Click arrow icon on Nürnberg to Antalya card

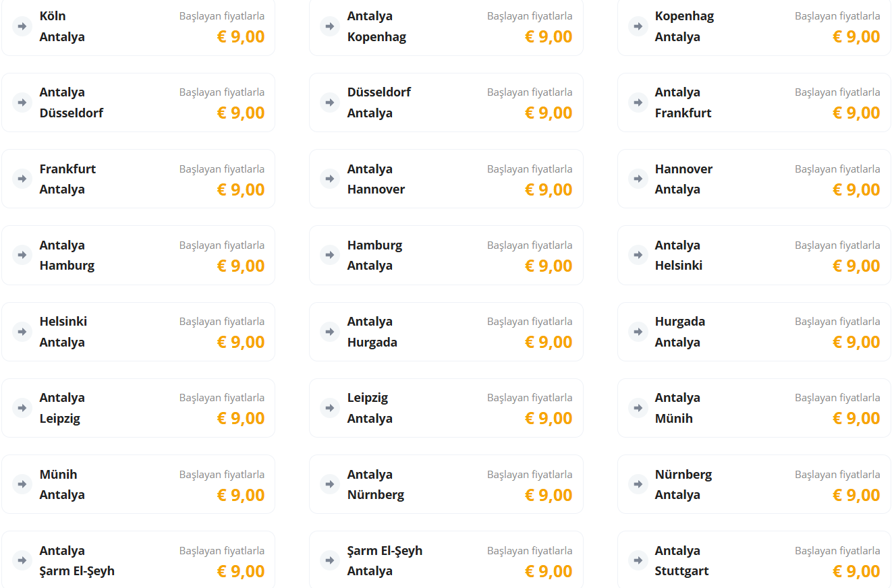point(638,484)
